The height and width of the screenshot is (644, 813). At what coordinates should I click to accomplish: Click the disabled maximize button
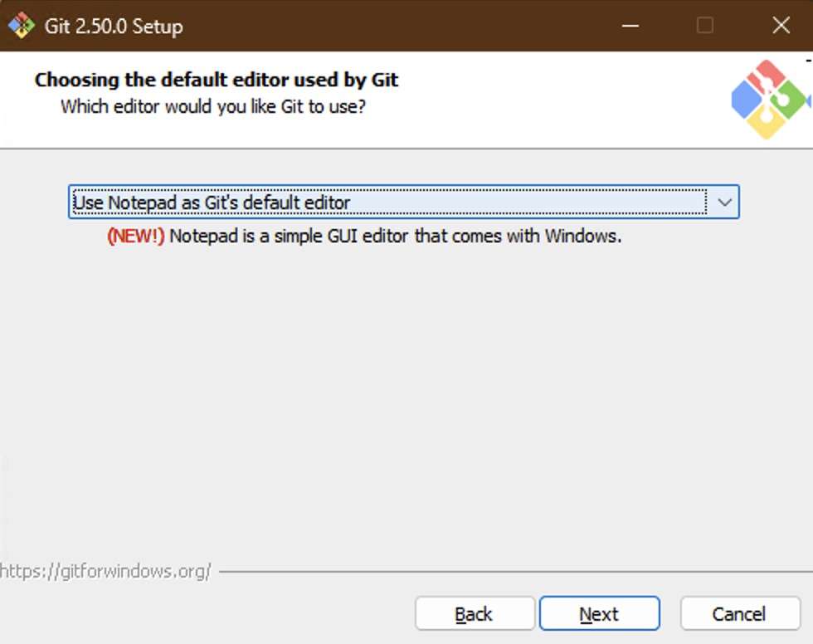pyautogui.click(x=704, y=26)
